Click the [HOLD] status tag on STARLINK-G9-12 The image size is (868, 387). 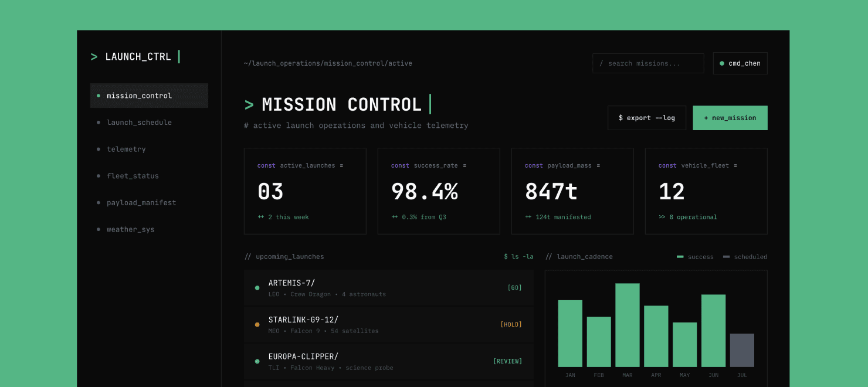tap(511, 324)
